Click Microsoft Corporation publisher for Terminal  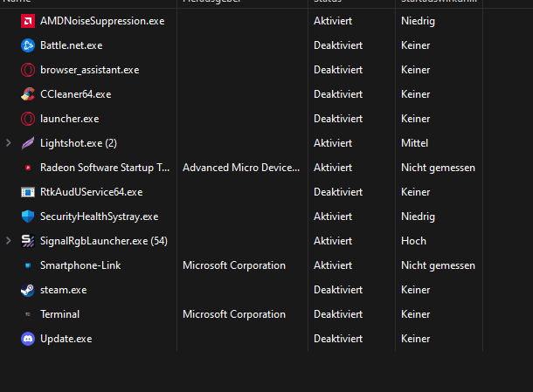coord(234,314)
